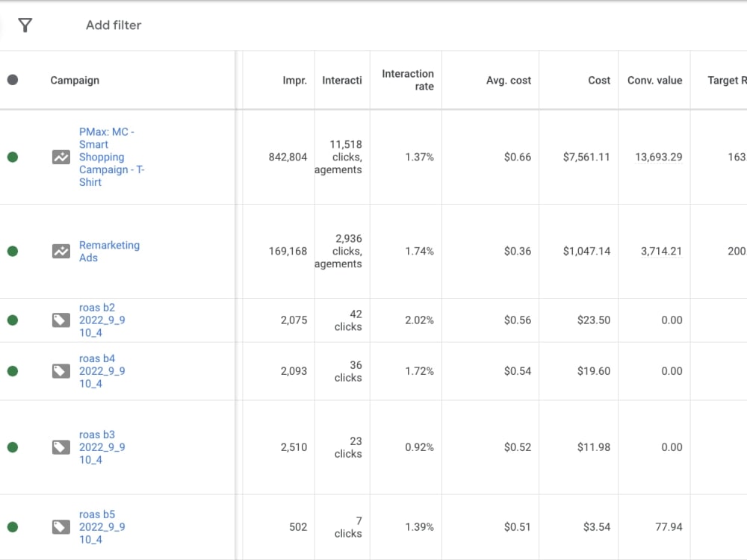
Task: Toggle green status dot for PMax campaign
Action: point(13,157)
